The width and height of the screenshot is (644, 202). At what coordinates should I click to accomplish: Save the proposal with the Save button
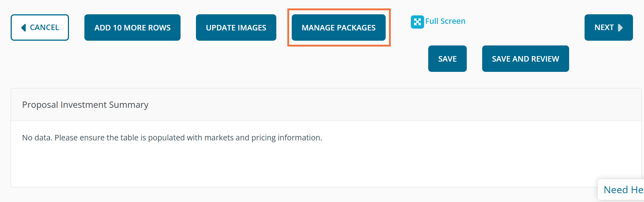(447, 59)
